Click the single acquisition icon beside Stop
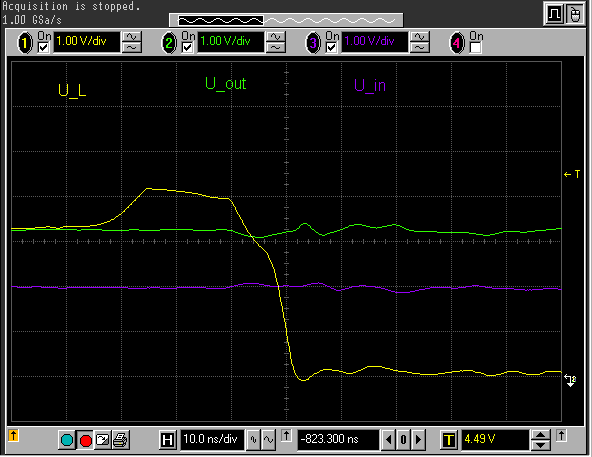The image size is (592, 457). [x=103, y=440]
